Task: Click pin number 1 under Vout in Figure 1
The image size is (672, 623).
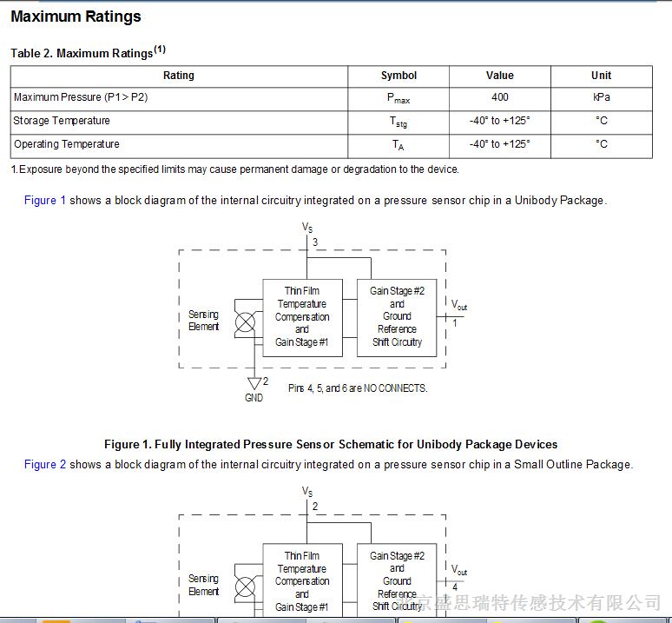Action: click(x=455, y=323)
